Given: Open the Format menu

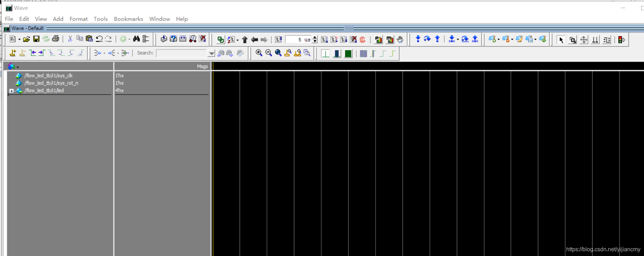Looking at the screenshot, I should [x=78, y=19].
